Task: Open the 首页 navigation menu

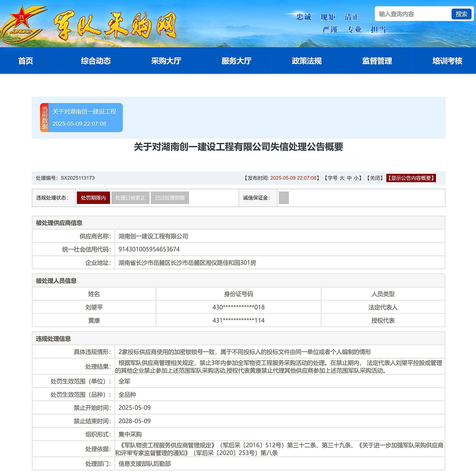Action: 26,61
